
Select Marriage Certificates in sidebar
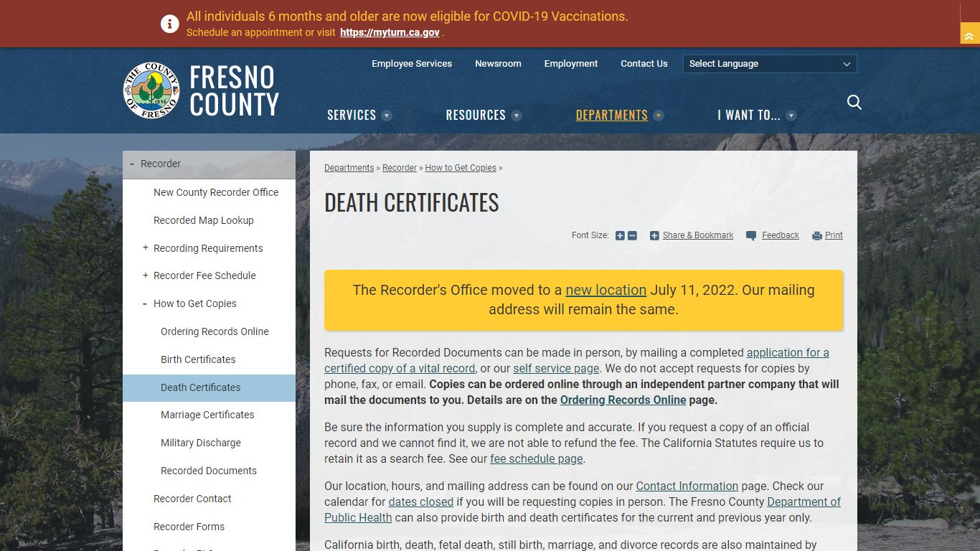pyautogui.click(x=209, y=415)
